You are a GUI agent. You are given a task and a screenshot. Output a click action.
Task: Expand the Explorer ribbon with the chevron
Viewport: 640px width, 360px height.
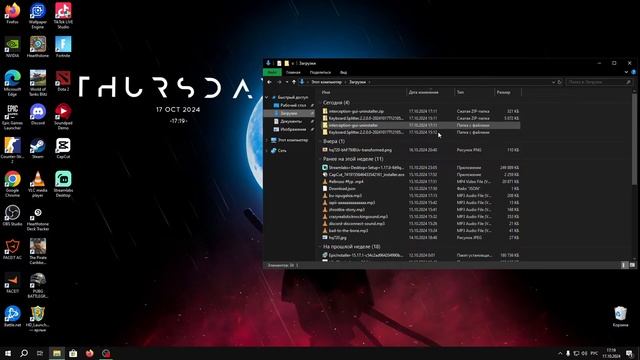pos(627,72)
